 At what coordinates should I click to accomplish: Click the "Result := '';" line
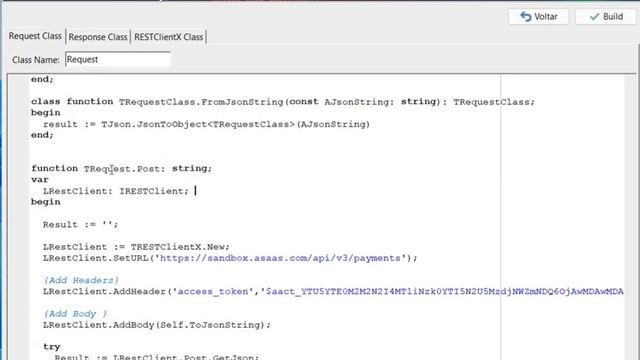coord(80,224)
